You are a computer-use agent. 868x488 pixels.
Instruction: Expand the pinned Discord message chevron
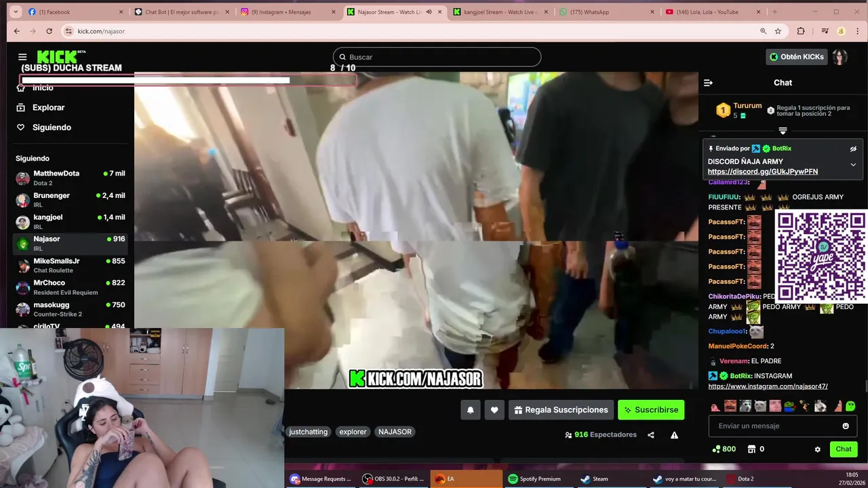pos(853,165)
